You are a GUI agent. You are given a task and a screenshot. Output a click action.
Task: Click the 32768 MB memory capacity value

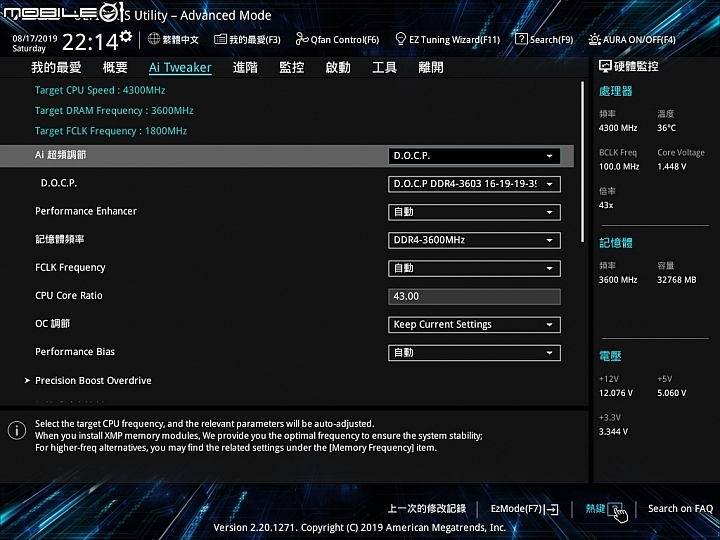click(x=677, y=280)
